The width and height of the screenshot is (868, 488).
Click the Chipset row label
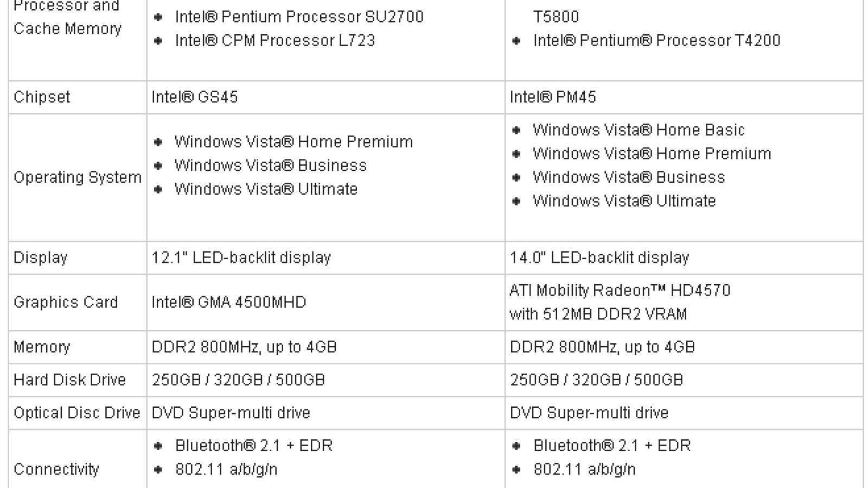pos(42,97)
